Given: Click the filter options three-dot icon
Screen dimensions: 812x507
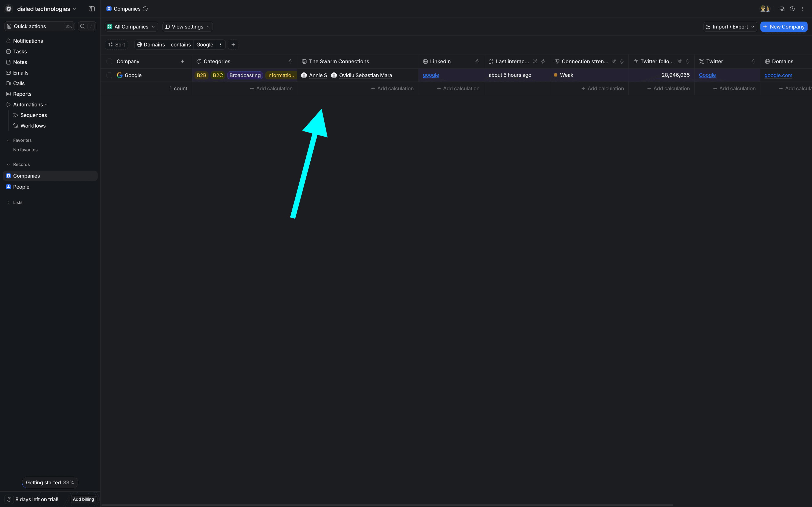Looking at the screenshot, I should click(220, 45).
